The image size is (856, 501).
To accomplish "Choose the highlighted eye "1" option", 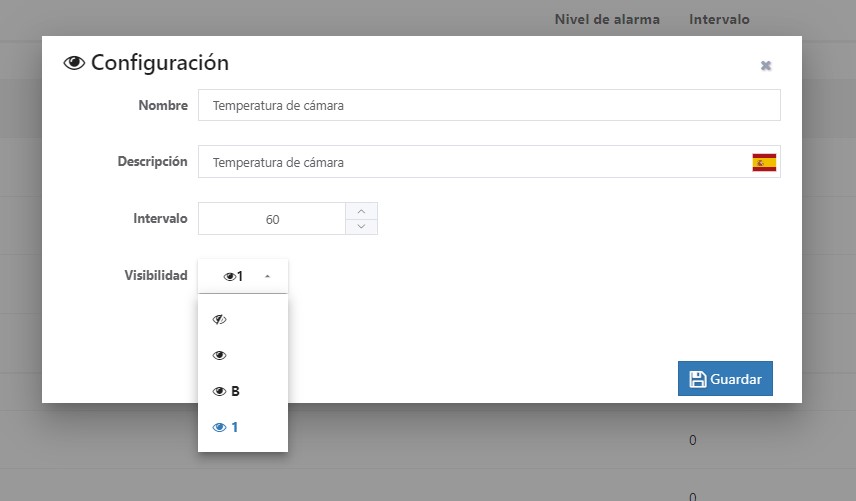I will pyautogui.click(x=227, y=427).
